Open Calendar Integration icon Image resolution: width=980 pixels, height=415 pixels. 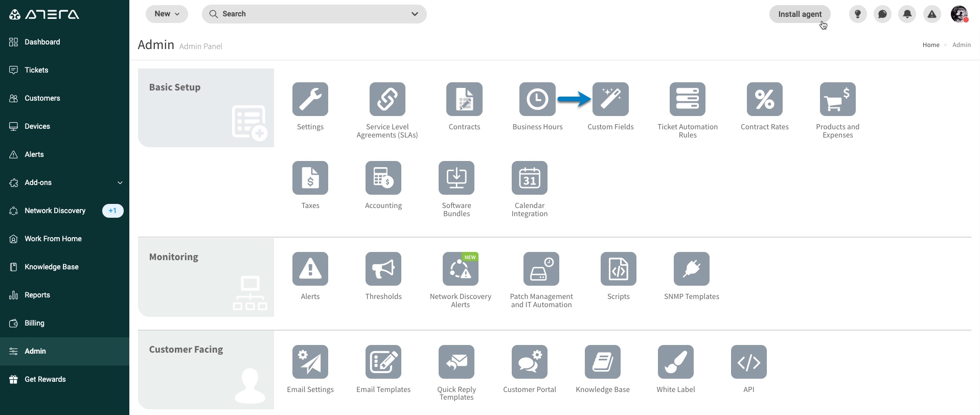pos(530,178)
